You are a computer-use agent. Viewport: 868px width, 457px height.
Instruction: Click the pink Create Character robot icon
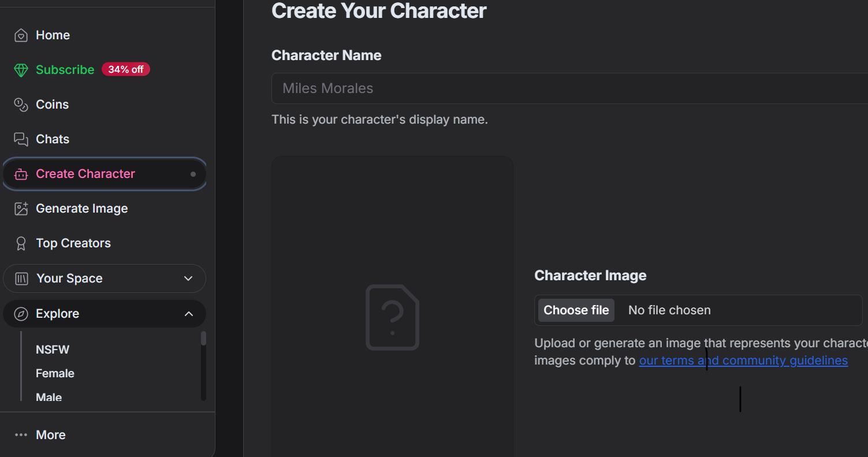click(21, 174)
